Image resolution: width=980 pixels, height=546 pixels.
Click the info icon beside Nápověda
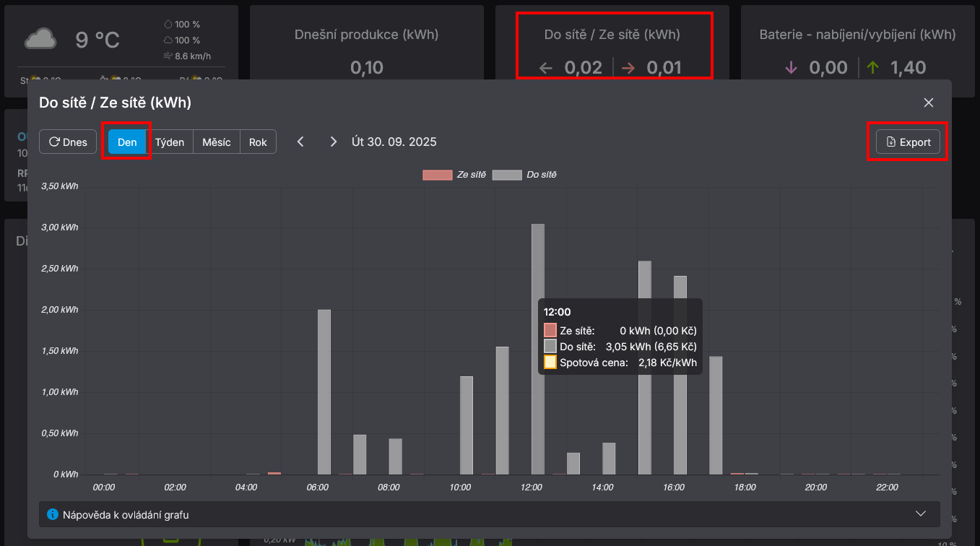52,514
